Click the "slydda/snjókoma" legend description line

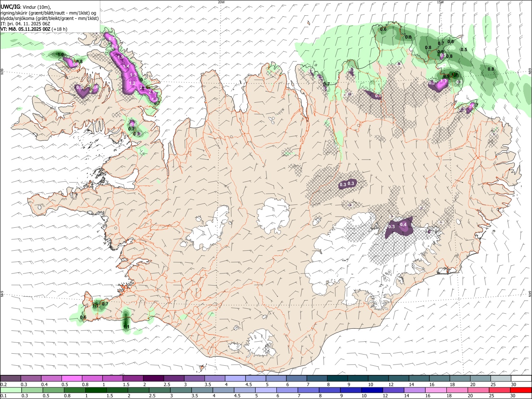click(50, 18)
